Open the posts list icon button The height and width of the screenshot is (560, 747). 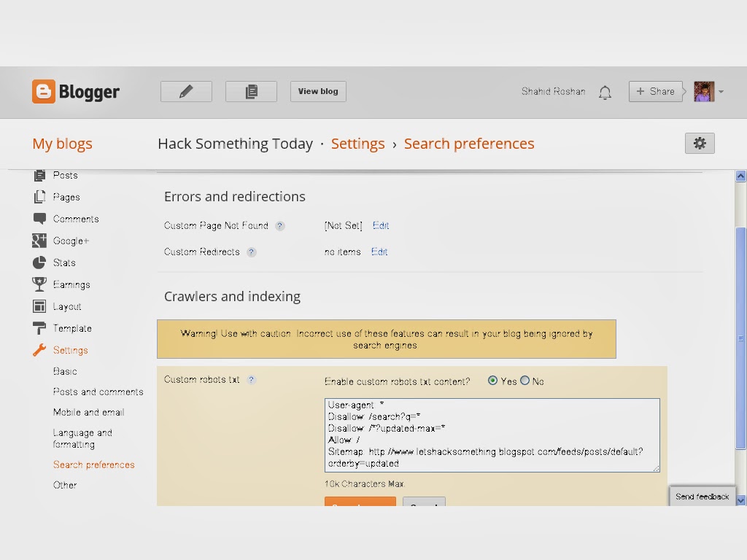pos(251,91)
